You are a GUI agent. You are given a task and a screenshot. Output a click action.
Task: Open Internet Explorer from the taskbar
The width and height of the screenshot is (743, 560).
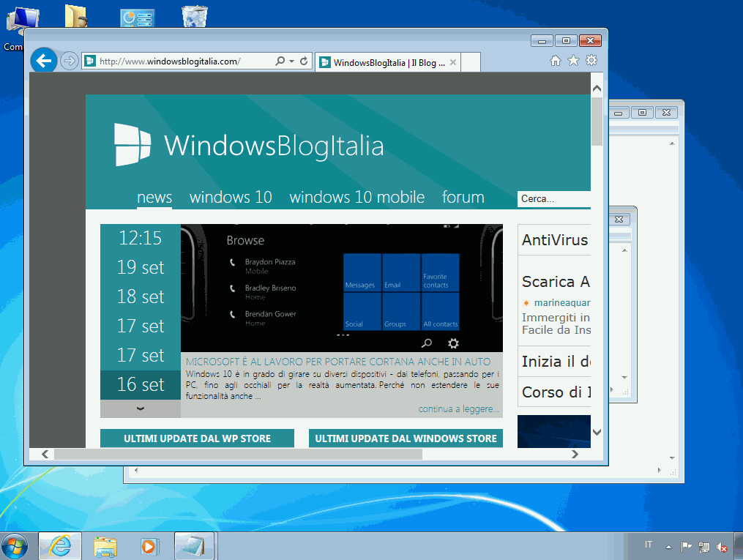[60, 546]
